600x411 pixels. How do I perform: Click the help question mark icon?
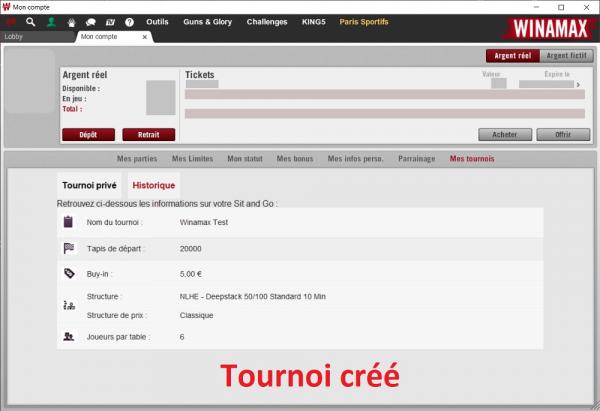pyautogui.click(x=129, y=22)
